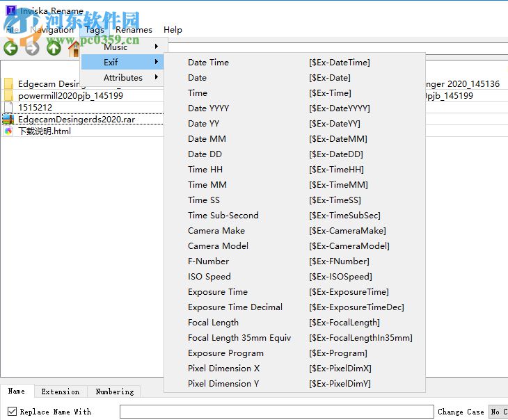Viewport: 508px width, 420px height.
Task: Click the grey Forward navigation arrow
Action: (x=32, y=49)
